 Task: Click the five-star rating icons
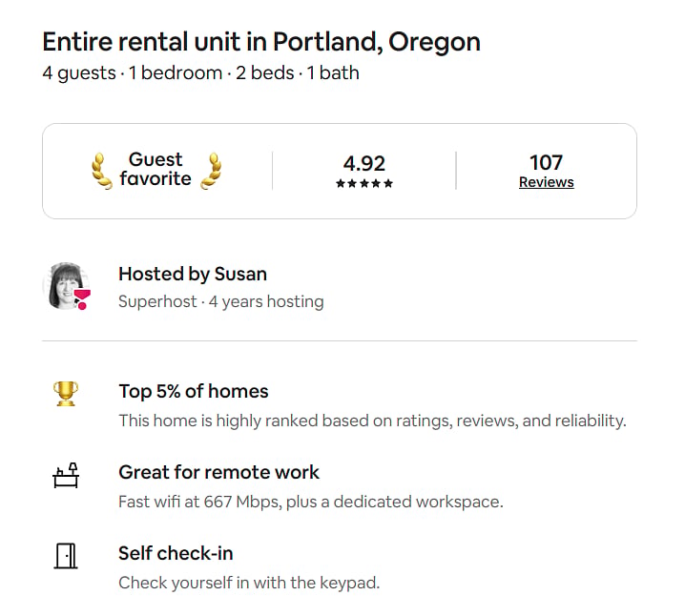(364, 183)
